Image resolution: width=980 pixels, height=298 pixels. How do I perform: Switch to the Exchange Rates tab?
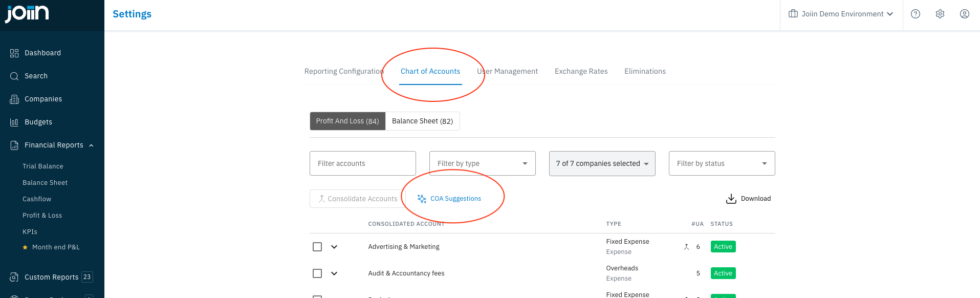point(581,71)
